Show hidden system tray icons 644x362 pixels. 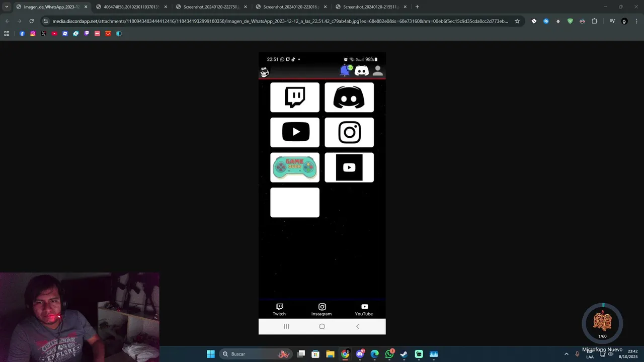tap(566, 354)
